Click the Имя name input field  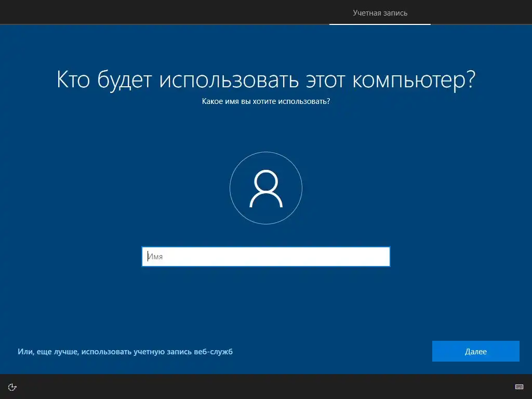(265, 257)
